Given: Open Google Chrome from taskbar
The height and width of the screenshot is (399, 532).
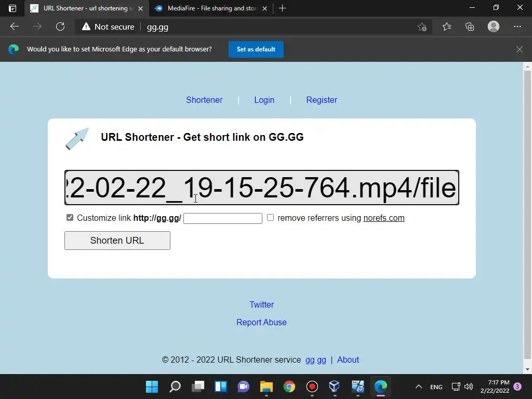Looking at the screenshot, I should click(x=289, y=387).
